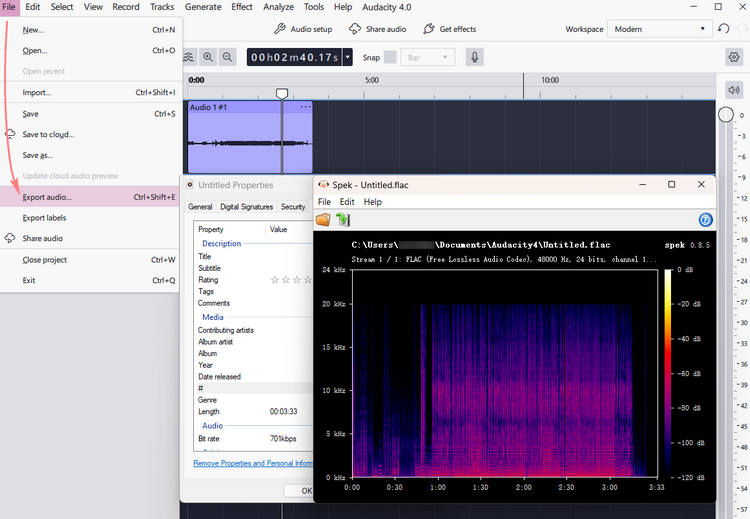Toggle the Snap checkbox
Viewport: 750px width, 519px height.
(x=390, y=57)
